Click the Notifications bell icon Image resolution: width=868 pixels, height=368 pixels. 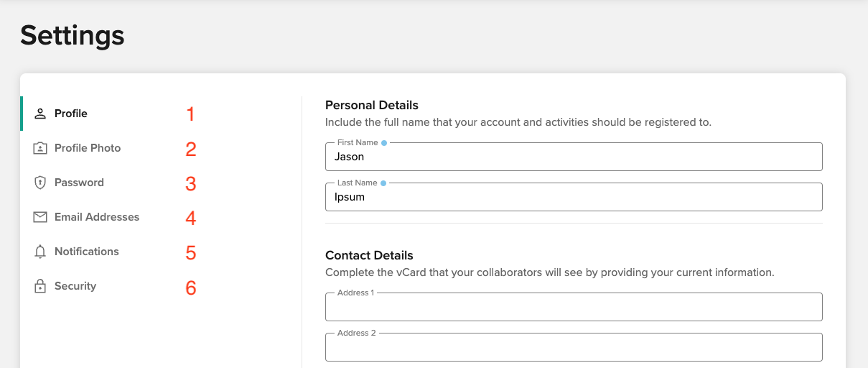40,252
